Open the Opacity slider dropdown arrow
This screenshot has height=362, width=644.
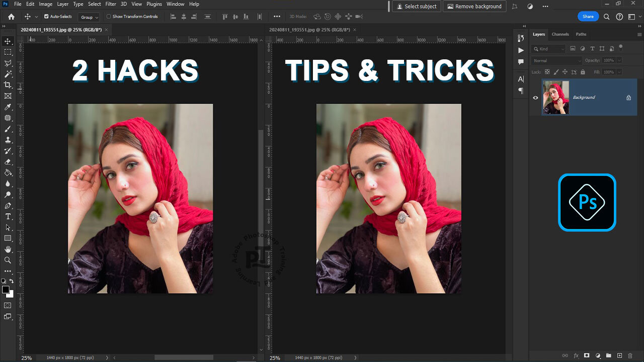pyautogui.click(x=619, y=60)
